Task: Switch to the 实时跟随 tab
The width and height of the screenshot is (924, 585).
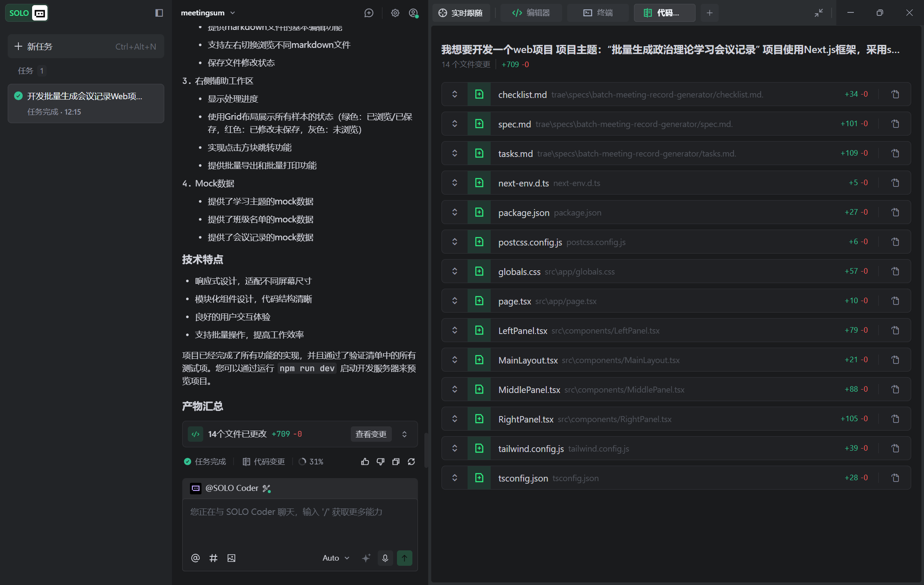Action: [461, 13]
